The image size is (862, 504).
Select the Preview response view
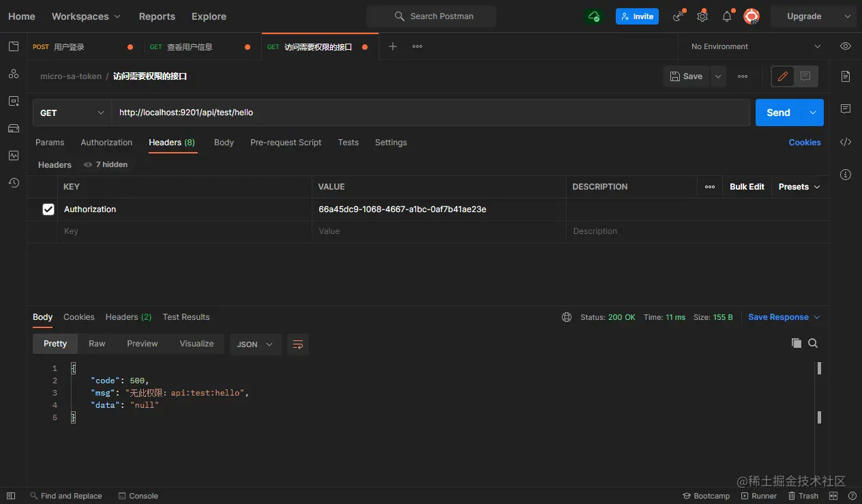tap(143, 344)
